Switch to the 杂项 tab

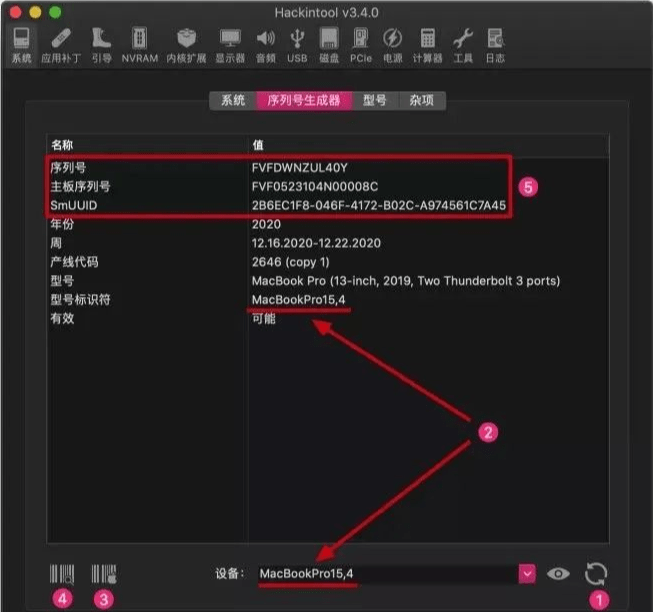(422, 100)
